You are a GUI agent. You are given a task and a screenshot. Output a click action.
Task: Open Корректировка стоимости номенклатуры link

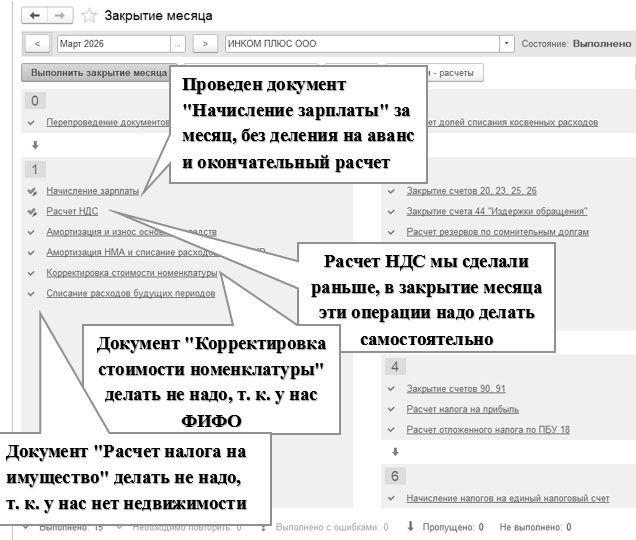click(132, 273)
